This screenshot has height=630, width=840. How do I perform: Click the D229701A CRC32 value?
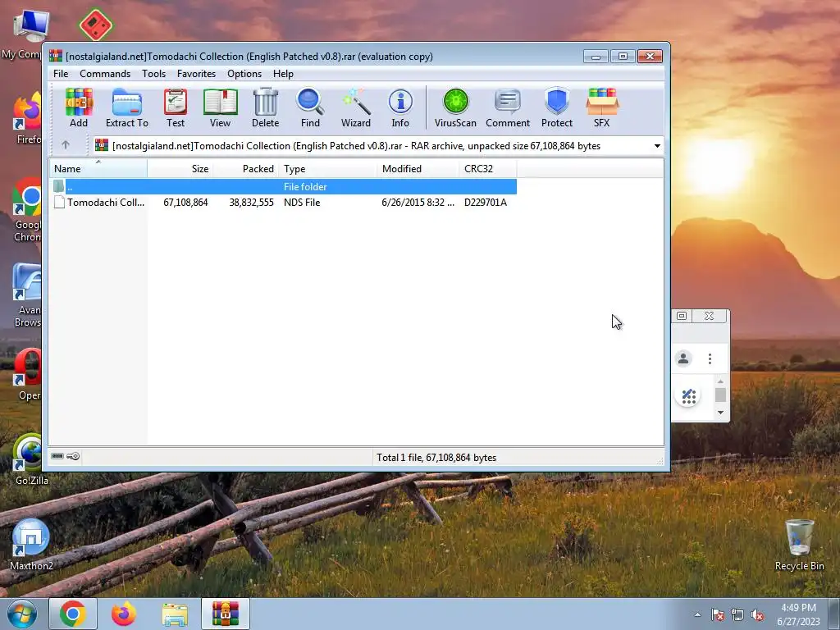[x=486, y=203]
